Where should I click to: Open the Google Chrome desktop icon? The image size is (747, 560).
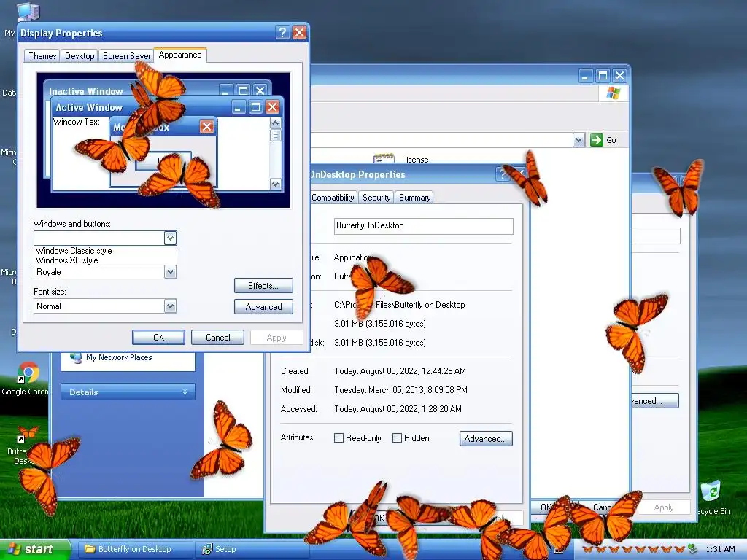pyautogui.click(x=28, y=373)
